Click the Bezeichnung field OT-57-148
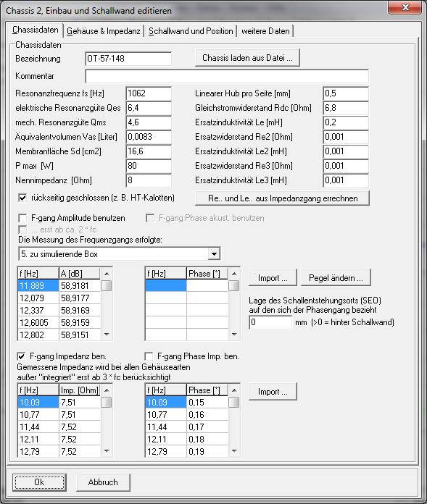The height and width of the screenshot is (504, 427). pos(128,59)
